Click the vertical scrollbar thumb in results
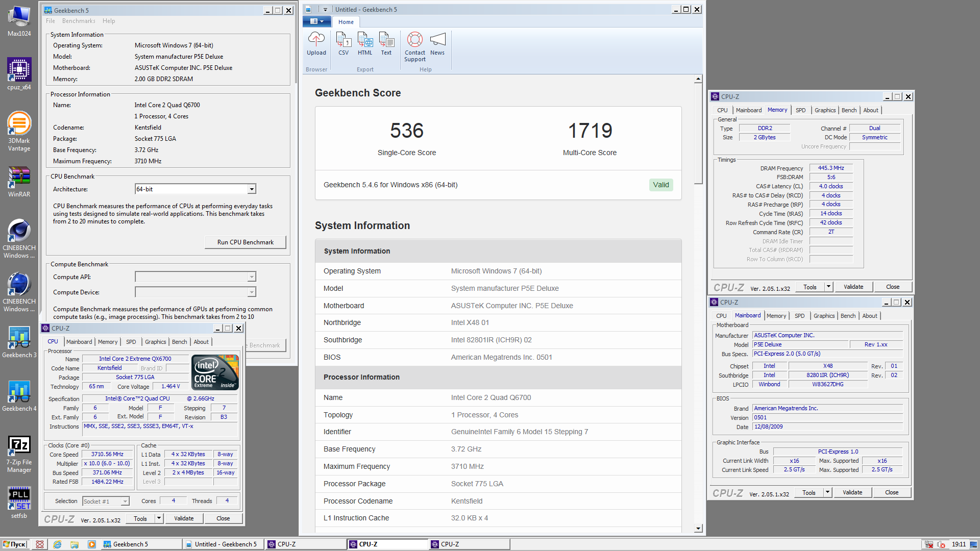 698,134
